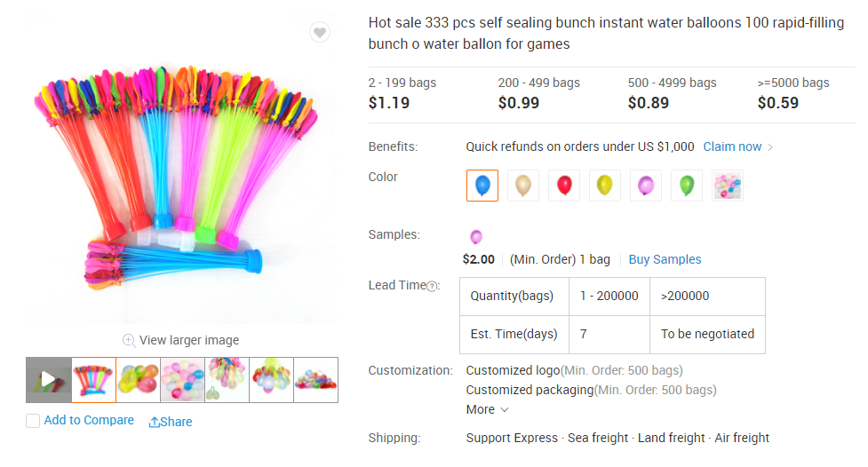The image size is (868, 467).
Task: Click the Share icon
Action: pos(155,422)
